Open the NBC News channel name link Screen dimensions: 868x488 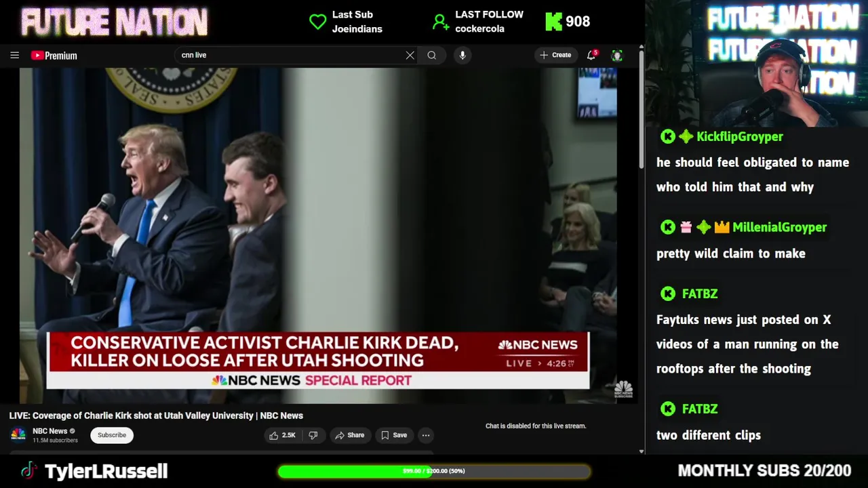[50, 431]
